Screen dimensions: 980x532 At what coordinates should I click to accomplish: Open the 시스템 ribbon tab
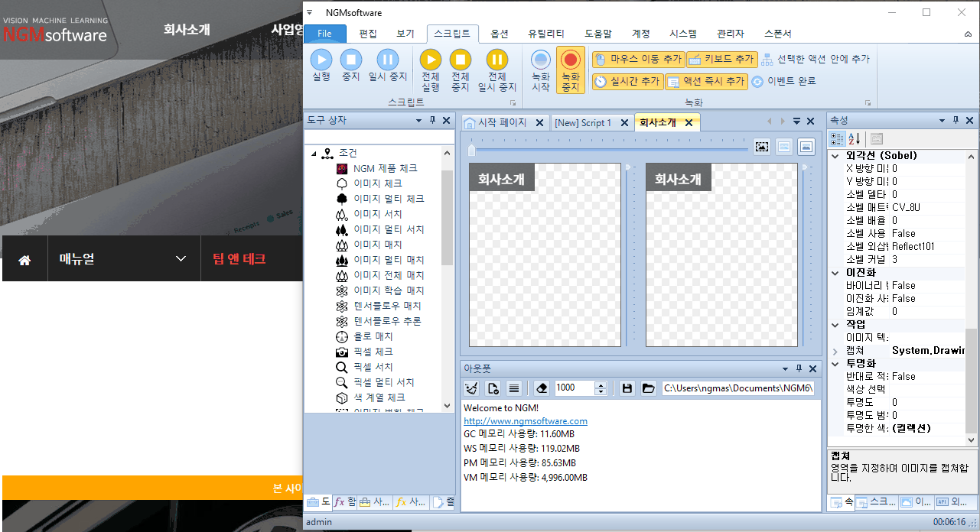coord(683,34)
